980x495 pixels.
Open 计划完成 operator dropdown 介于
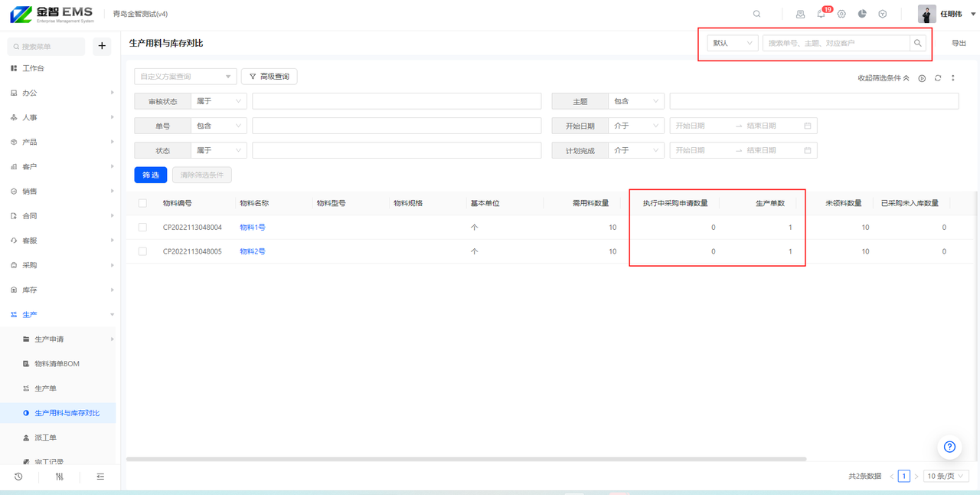636,150
